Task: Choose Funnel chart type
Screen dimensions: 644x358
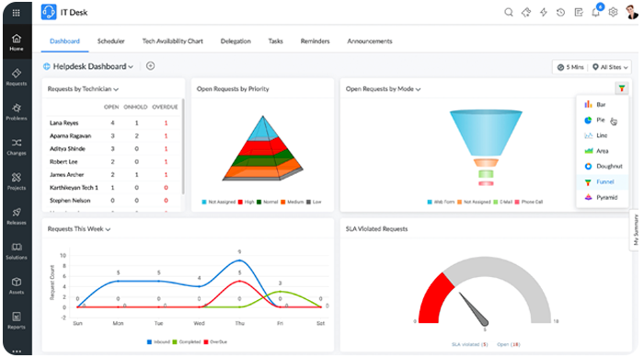Action: coord(602,181)
